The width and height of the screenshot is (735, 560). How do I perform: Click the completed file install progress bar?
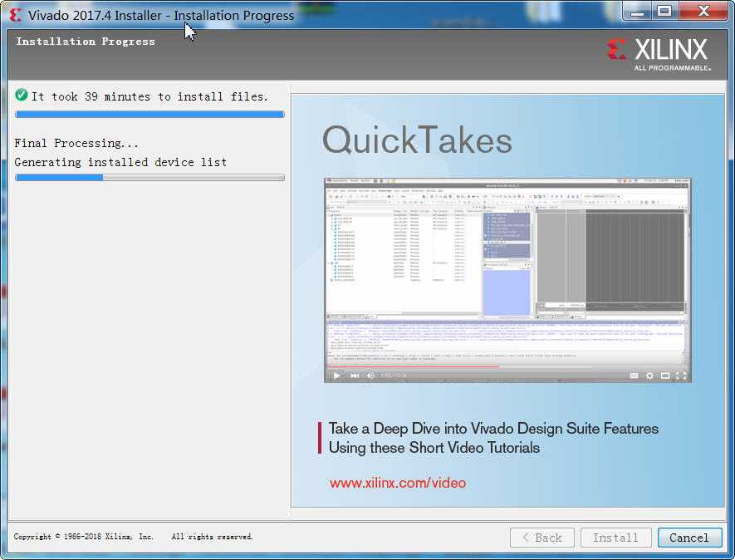[x=149, y=114]
